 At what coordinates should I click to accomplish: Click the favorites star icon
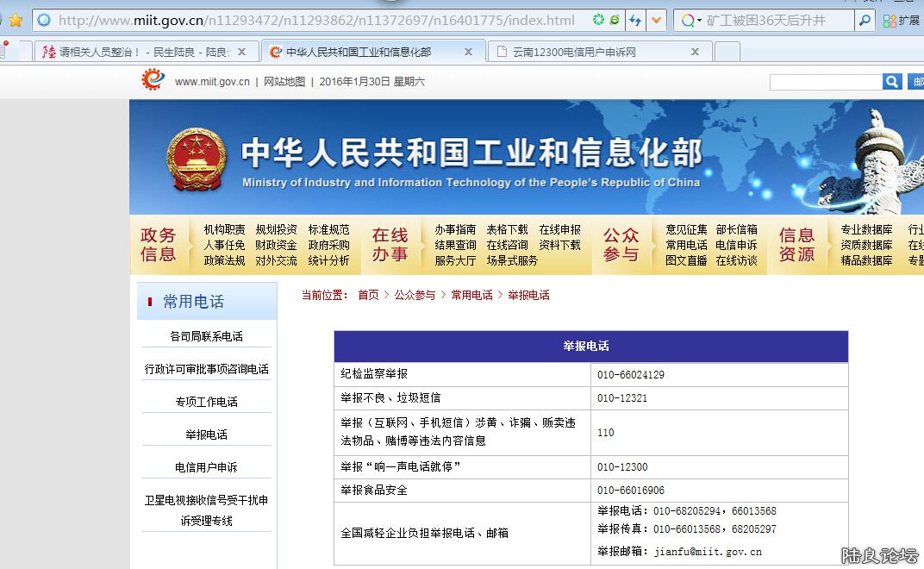[x=14, y=18]
